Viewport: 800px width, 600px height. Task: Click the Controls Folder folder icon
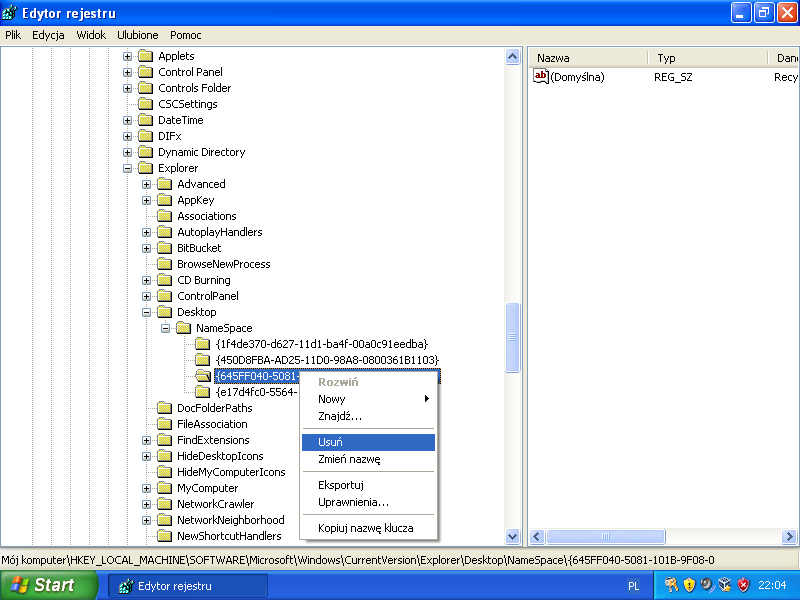(146, 88)
